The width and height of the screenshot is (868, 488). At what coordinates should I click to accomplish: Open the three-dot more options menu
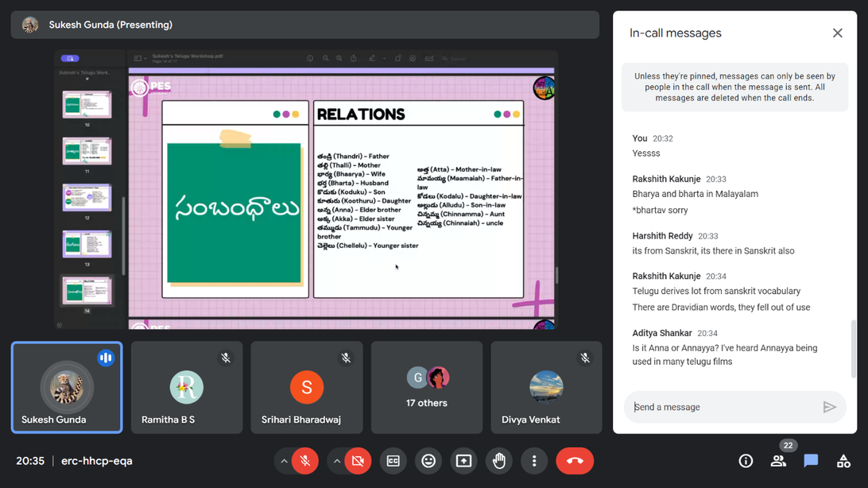click(534, 461)
